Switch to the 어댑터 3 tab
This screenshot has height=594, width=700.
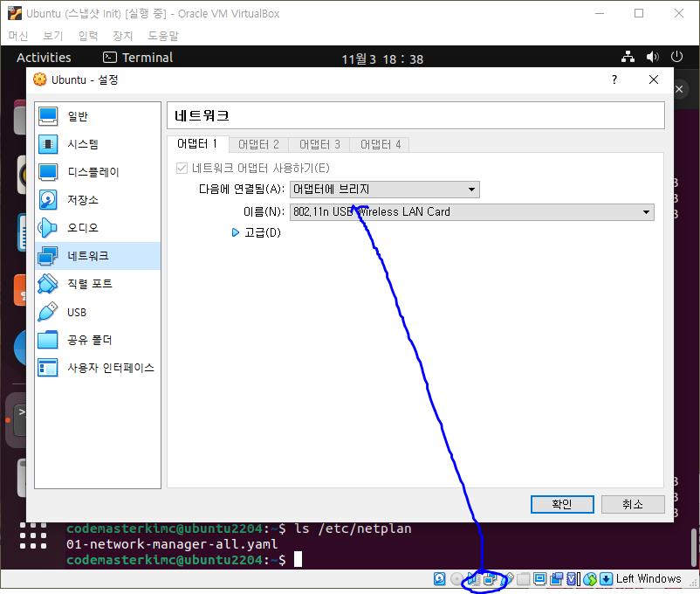click(x=319, y=144)
